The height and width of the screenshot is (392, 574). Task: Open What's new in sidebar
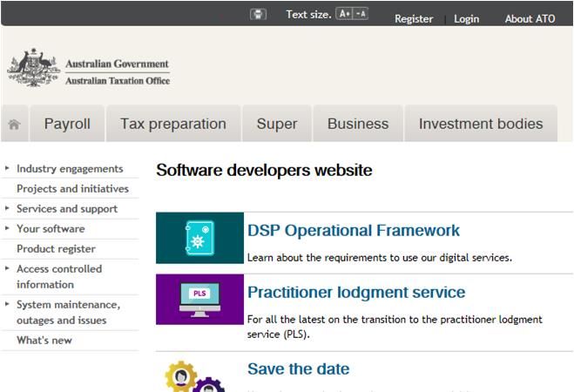(44, 341)
